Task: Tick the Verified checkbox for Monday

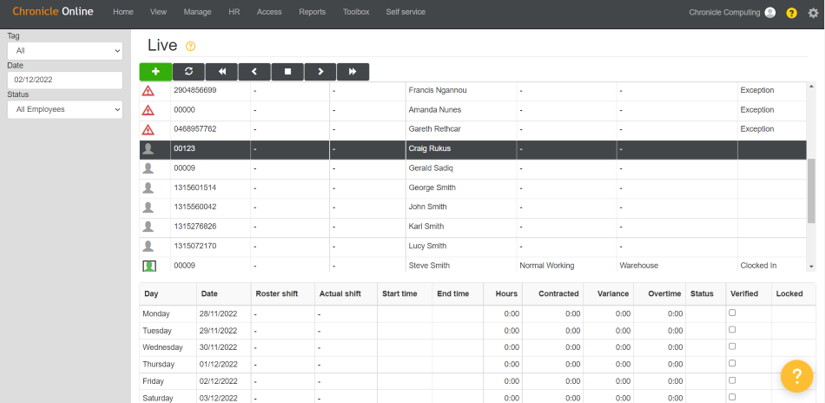Action: [x=732, y=313]
